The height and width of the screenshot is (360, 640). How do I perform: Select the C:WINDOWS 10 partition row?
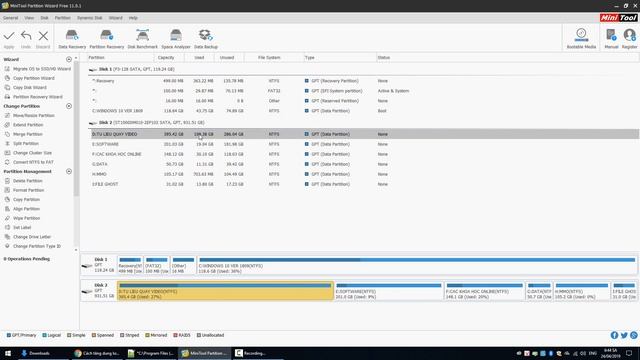click(364, 111)
